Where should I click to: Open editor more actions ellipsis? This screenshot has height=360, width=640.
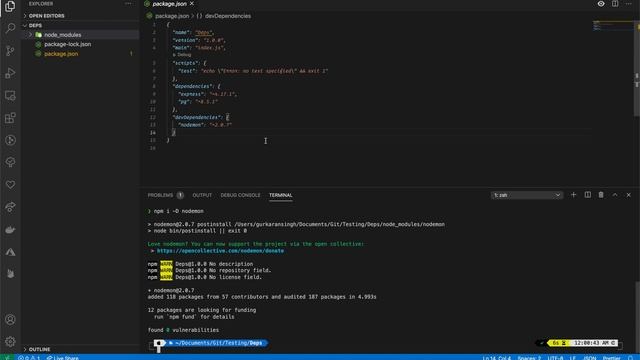click(x=629, y=4)
